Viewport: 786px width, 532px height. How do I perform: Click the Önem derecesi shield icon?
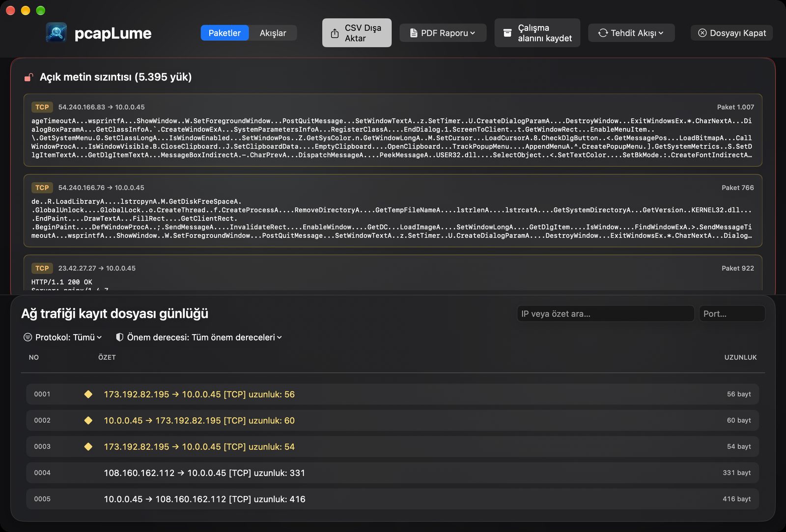tap(119, 337)
